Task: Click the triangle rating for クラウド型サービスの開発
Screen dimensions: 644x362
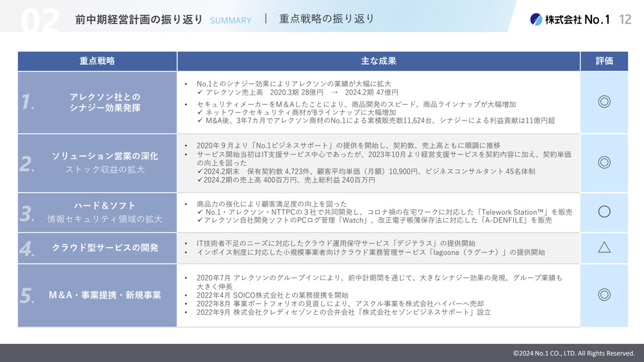Action: coord(604,247)
